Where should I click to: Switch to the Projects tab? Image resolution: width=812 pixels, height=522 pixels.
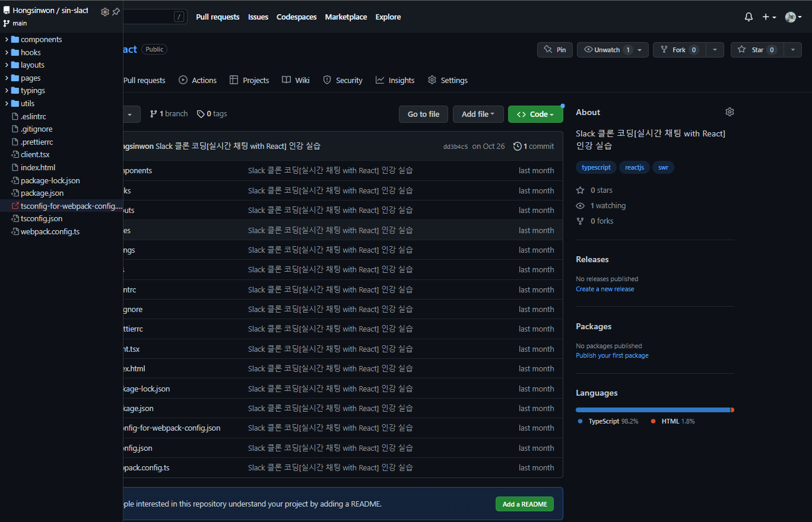tap(249, 80)
